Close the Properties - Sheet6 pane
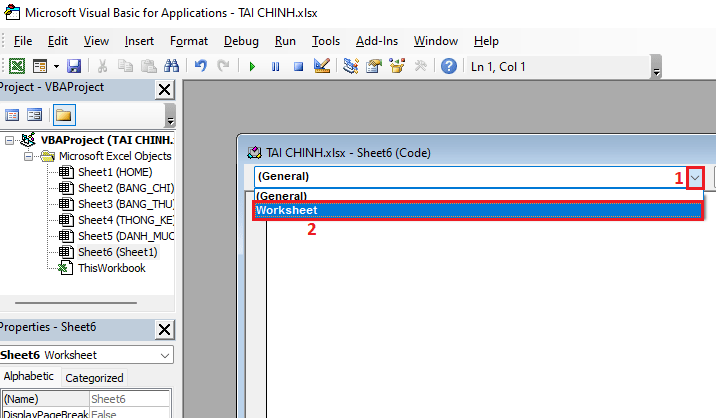Viewport: 716px width, 418px height. tap(164, 329)
